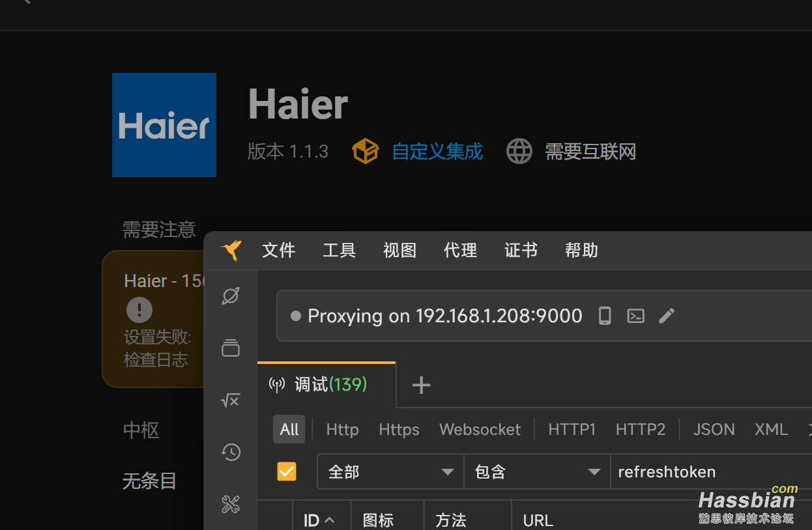812x530 pixels.
Task: Click the 版本 1.1.3 text
Action: 288,152
